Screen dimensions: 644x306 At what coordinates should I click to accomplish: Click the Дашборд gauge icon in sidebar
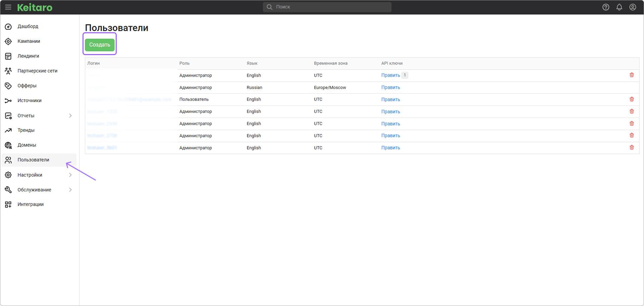[8, 27]
